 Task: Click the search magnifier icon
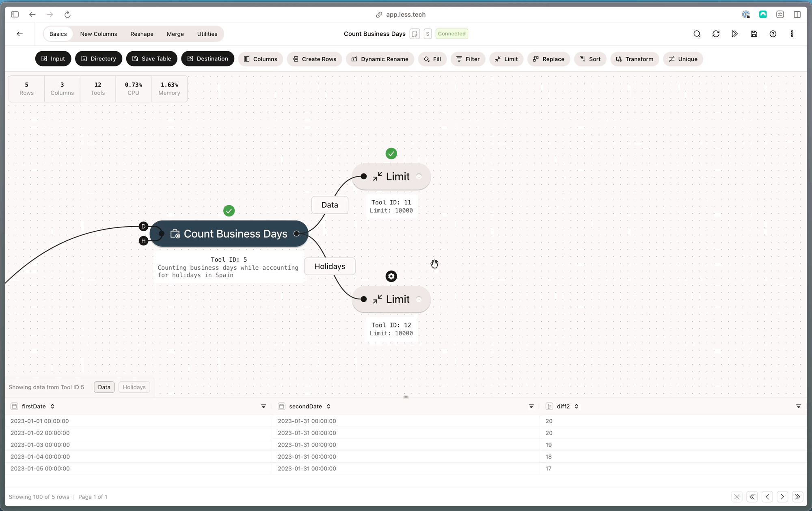697,34
